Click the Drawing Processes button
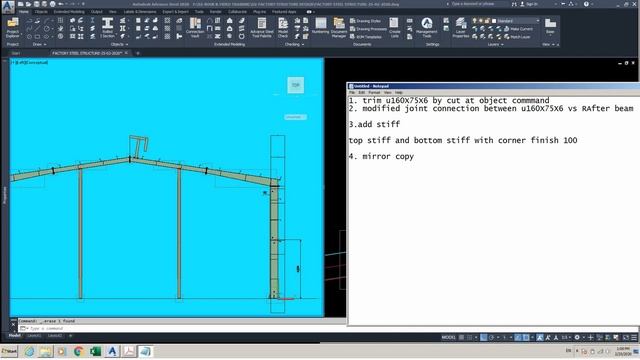The height and width of the screenshot is (360, 640). coord(369,29)
